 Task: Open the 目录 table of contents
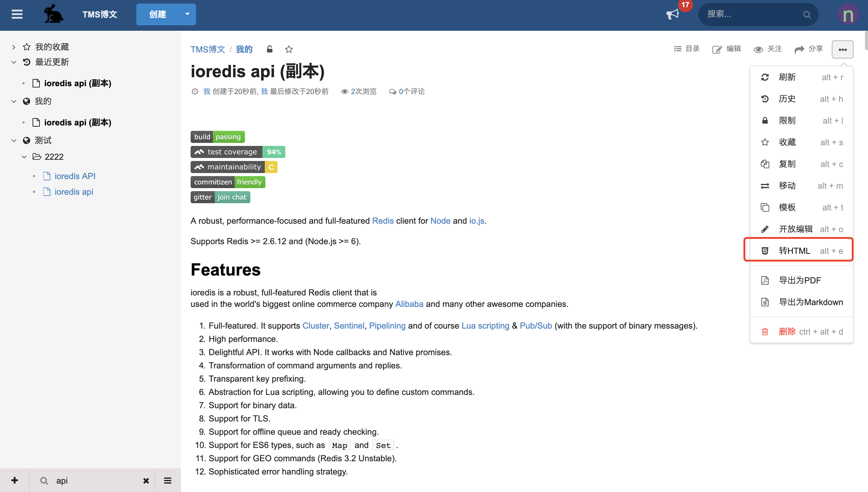pyautogui.click(x=686, y=49)
